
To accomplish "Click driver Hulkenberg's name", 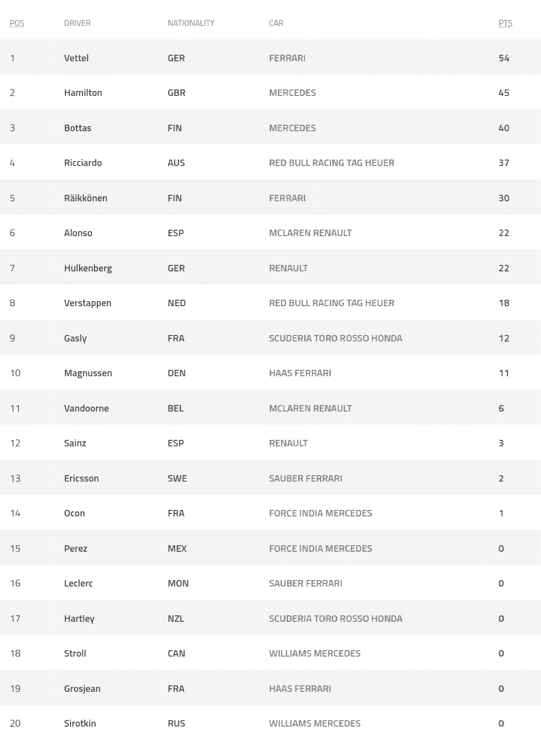I will coord(88,268).
